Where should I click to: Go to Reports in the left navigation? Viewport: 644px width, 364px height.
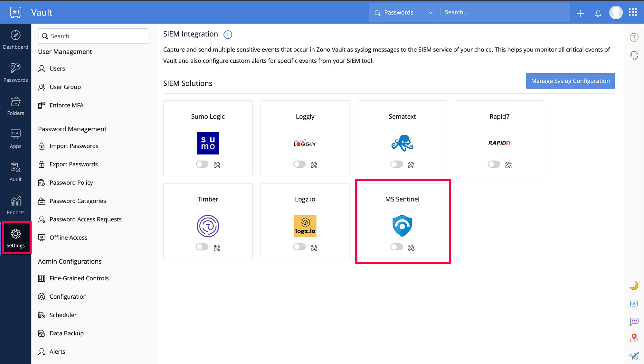coord(15,205)
